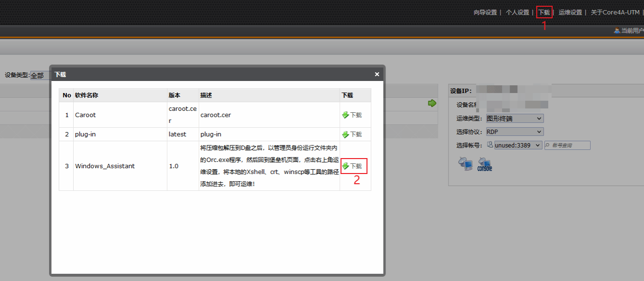Open the 关于Core4A-UTM link
This screenshot has width=644, height=281.
coord(616,13)
